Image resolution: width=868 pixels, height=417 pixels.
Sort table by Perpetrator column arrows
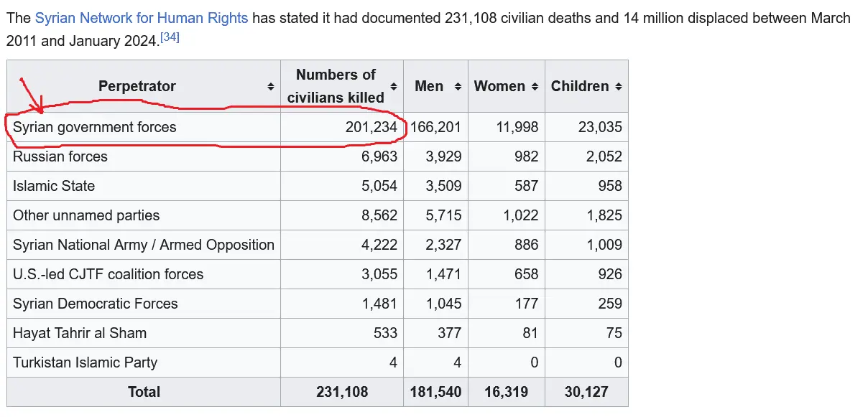[270, 86]
